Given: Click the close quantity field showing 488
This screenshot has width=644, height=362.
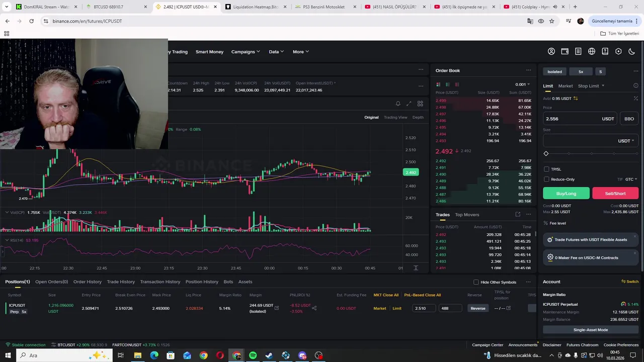Looking at the screenshot, I should pos(450,308).
